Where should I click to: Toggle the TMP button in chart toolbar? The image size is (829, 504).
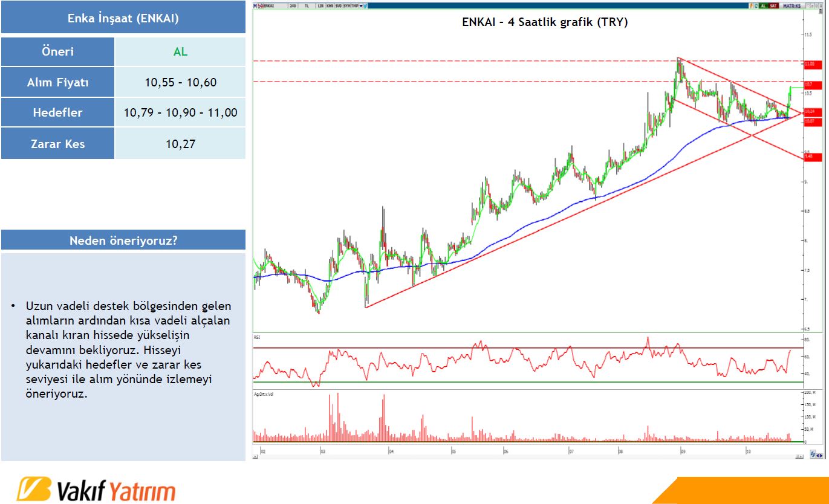coord(355,6)
